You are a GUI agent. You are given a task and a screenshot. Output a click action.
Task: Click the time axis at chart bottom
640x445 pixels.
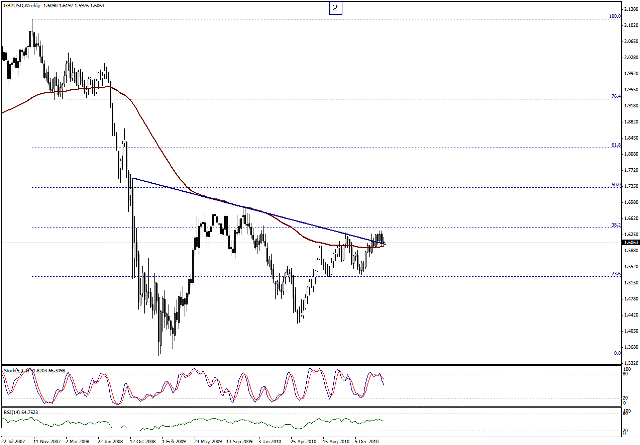(x=300, y=439)
